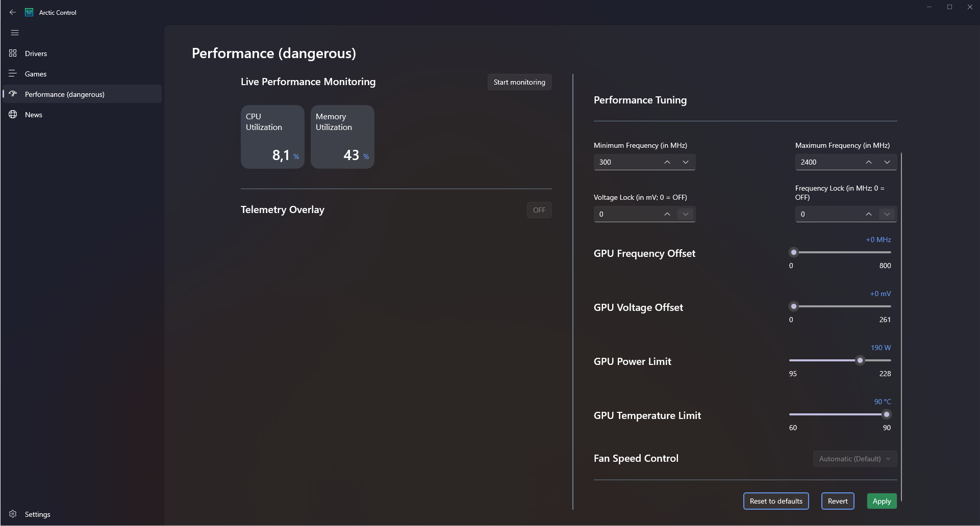The height and width of the screenshot is (526, 980).
Task: Increase Maximum Frequency with up arrow
Action: tap(868, 162)
